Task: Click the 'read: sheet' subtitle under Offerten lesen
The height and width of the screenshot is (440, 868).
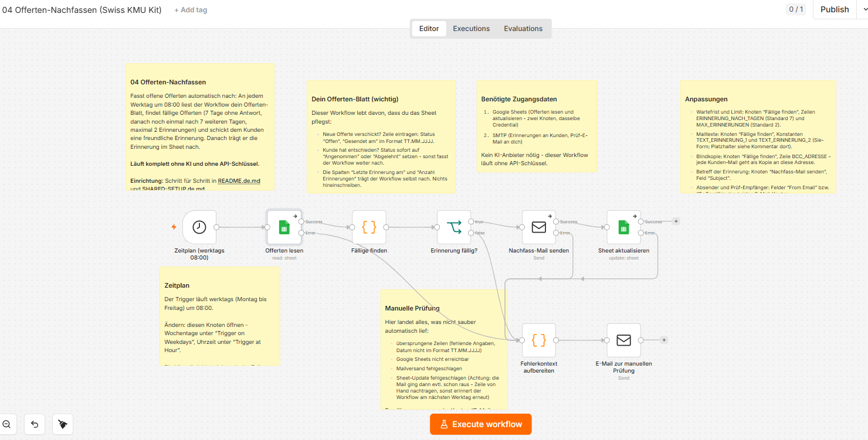Action: [284, 258]
